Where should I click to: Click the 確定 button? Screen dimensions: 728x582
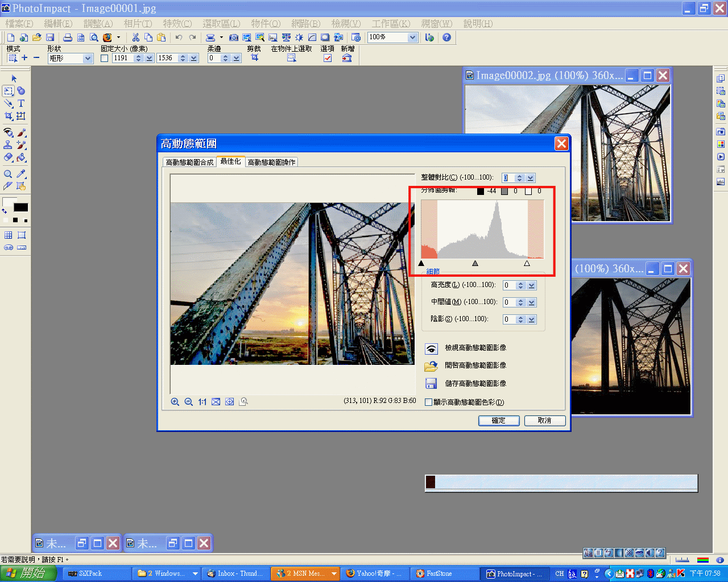coord(499,421)
